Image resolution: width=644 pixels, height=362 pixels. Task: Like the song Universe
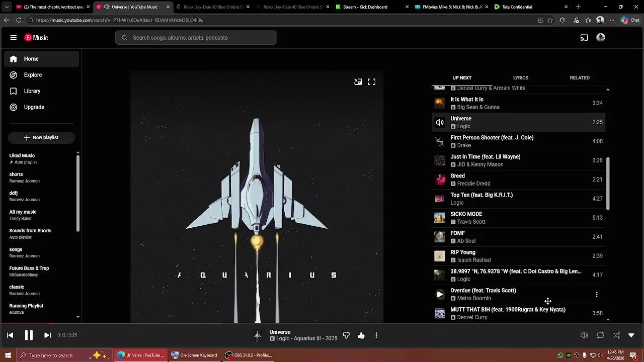[x=361, y=335]
